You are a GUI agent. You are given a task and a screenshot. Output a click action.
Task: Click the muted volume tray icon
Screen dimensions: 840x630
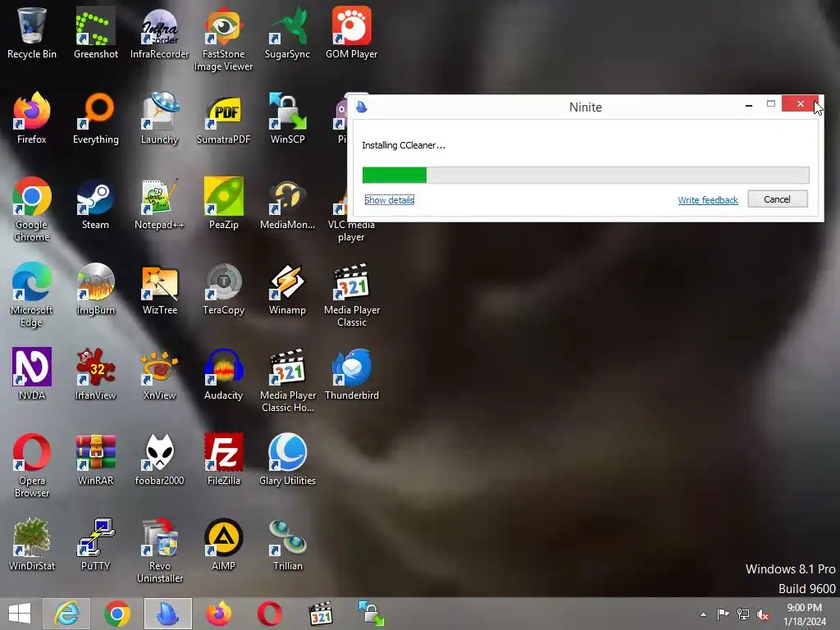[763, 614]
